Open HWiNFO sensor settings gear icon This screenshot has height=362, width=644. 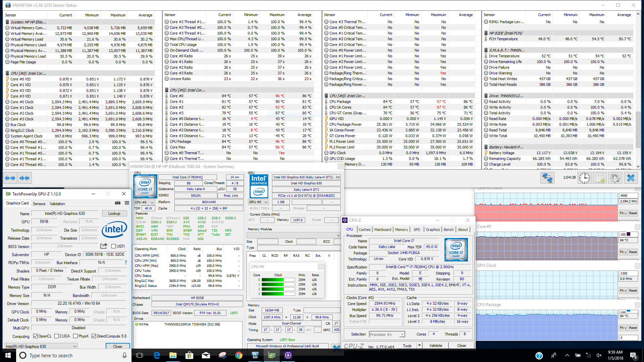coord(615,178)
